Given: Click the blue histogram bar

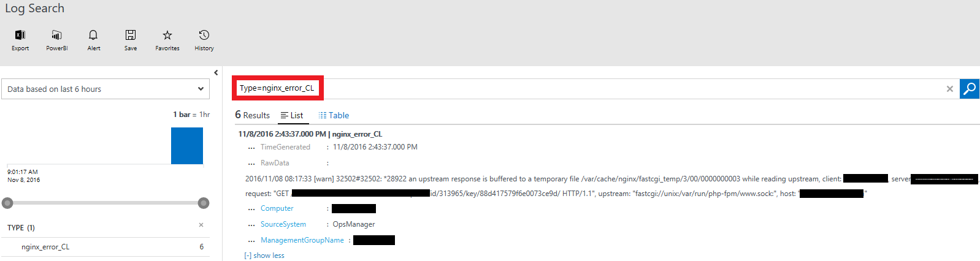Looking at the screenshot, I should 187,146.
